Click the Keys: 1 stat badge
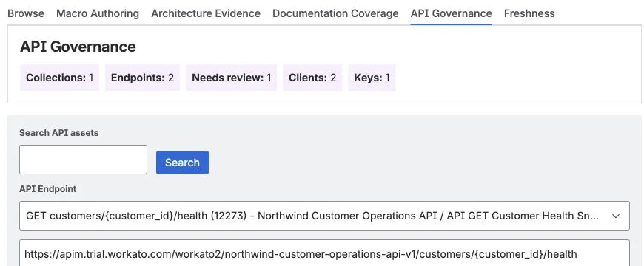Image resolution: width=644 pixels, height=266 pixels. tap(372, 78)
